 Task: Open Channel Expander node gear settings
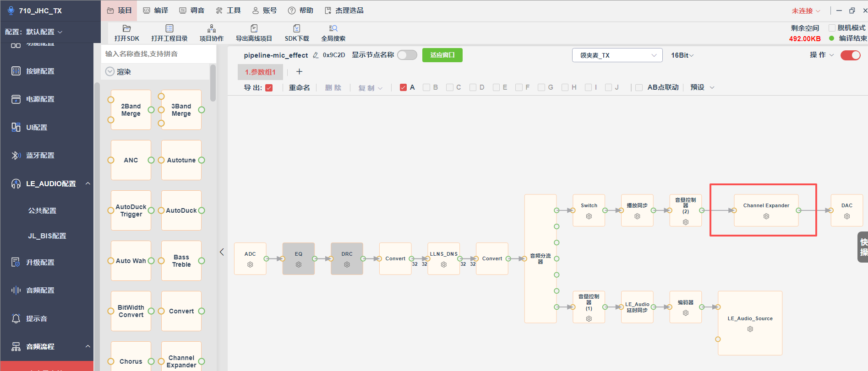766,216
